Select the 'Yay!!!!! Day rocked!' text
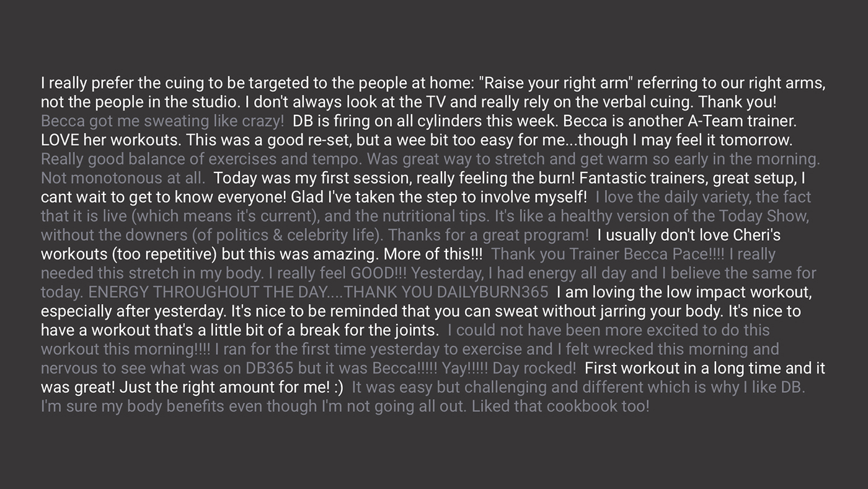This screenshot has height=489, width=868. tap(509, 369)
